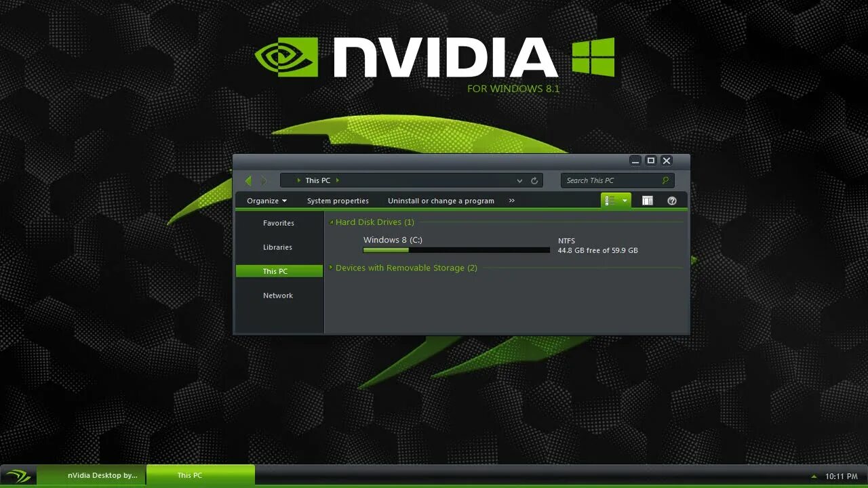
Task: Change view with the view icon
Action: click(610, 201)
